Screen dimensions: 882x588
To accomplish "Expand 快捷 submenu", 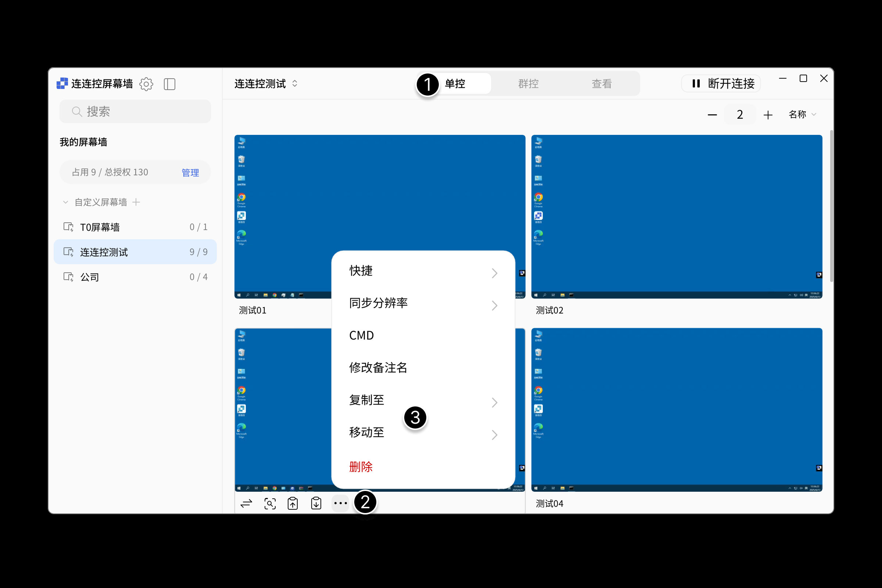I will click(423, 271).
